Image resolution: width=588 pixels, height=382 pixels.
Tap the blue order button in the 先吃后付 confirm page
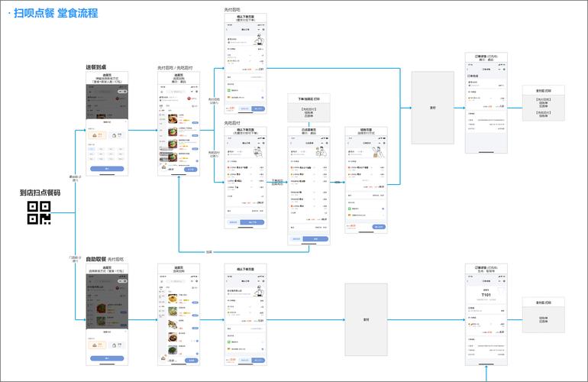click(x=253, y=222)
